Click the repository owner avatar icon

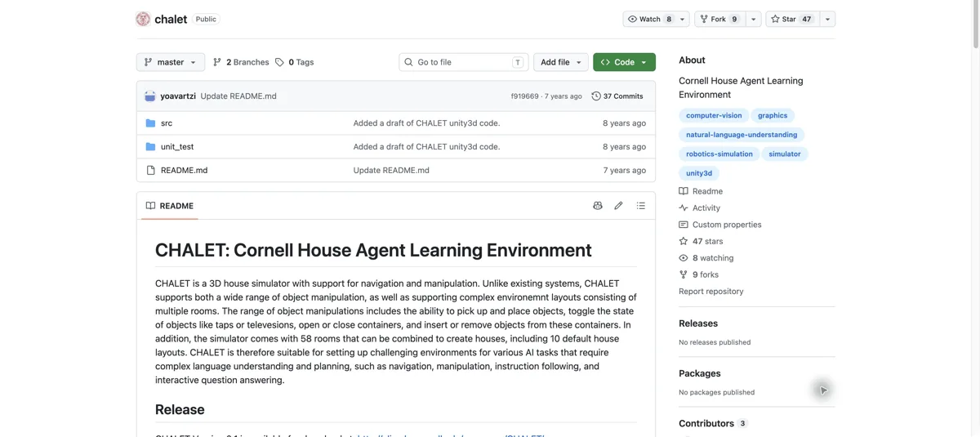[143, 19]
